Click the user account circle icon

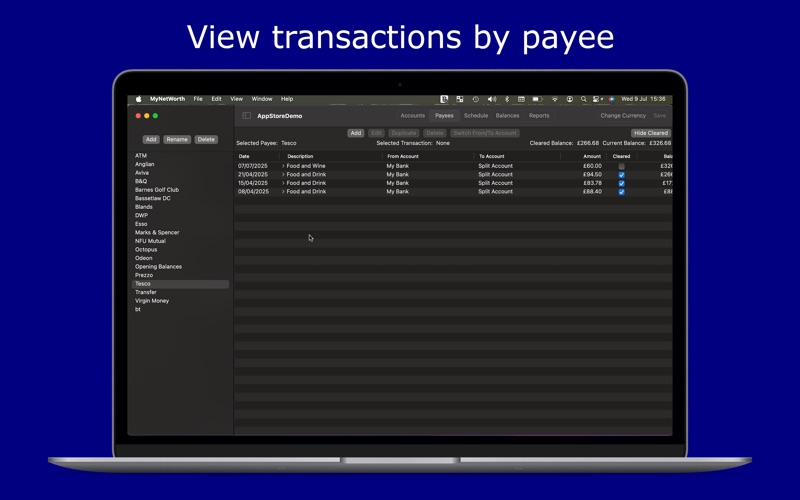569,99
